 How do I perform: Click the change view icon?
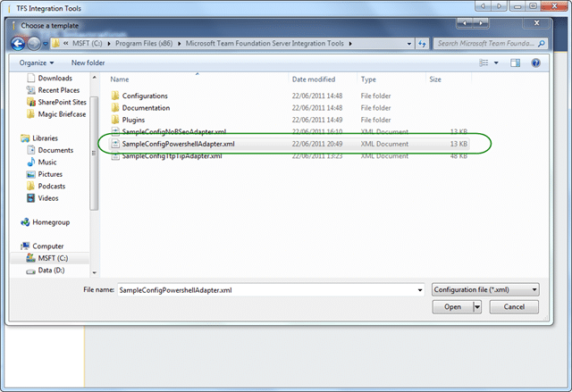484,63
